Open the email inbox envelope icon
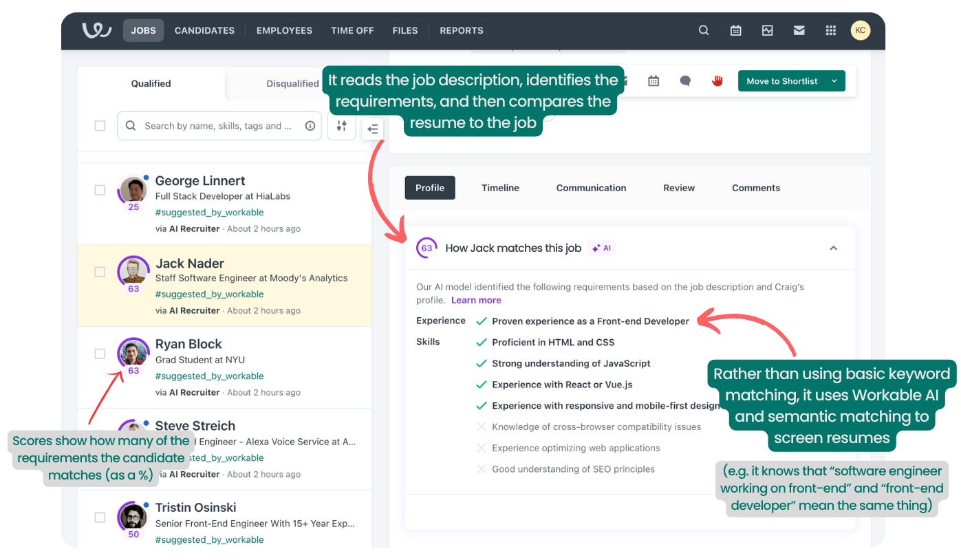 [799, 30]
